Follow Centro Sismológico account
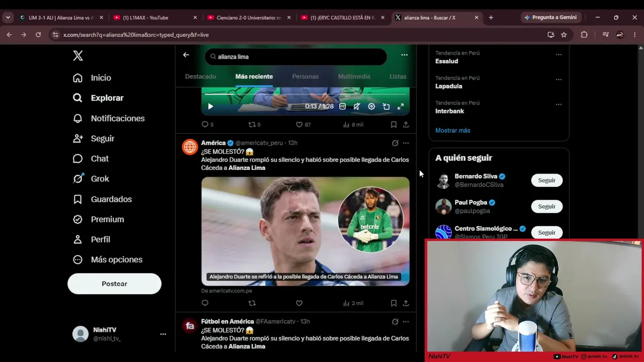The width and height of the screenshot is (644, 362). pyautogui.click(x=547, y=233)
